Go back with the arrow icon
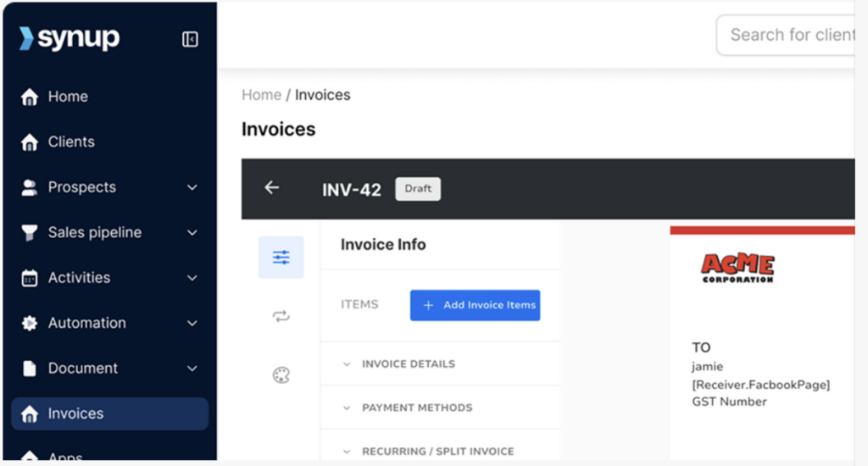868x466 pixels. click(271, 188)
